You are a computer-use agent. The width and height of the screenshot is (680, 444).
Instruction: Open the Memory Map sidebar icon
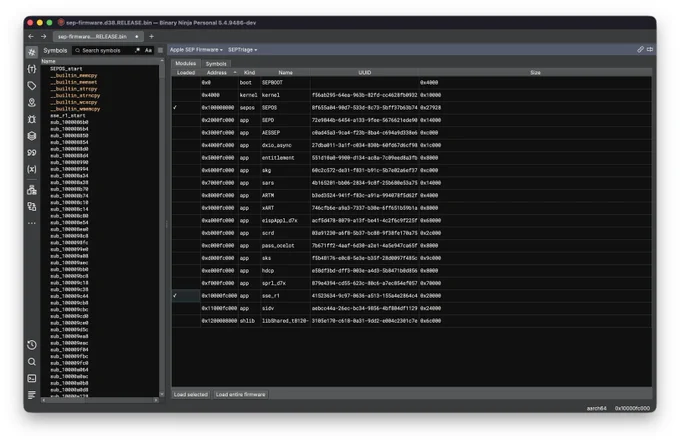(x=32, y=102)
